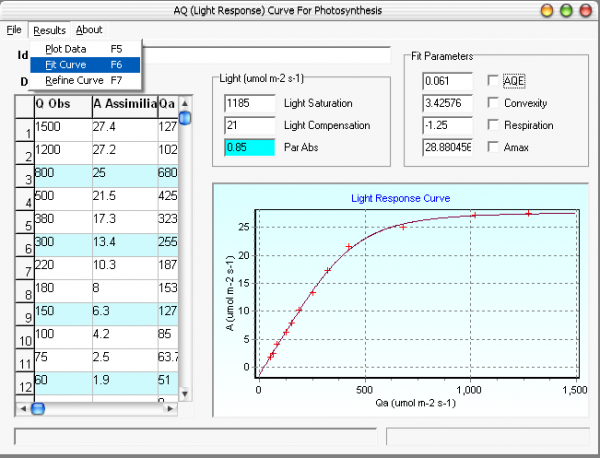Image resolution: width=600 pixels, height=458 pixels.
Task: Click Qa cell 425
Action: pyautogui.click(x=168, y=199)
